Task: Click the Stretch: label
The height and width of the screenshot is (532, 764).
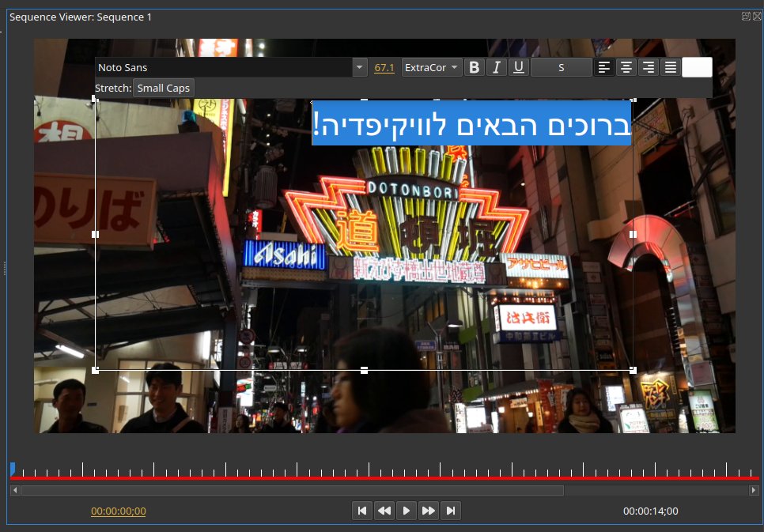Action: coord(113,89)
